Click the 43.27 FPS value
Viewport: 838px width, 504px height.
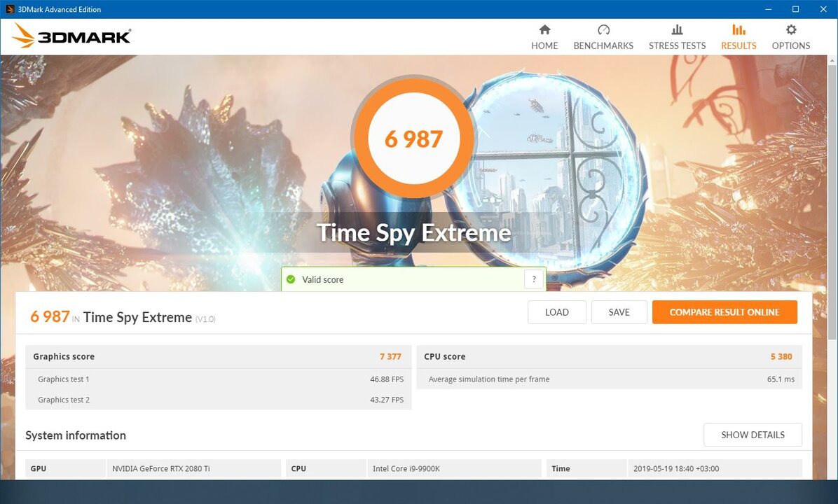tap(387, 400)
